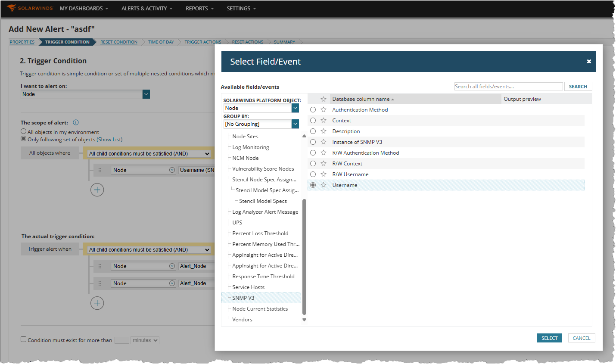The width and height of the screenshot is (616, 364).
Task: Click the star icon in the column header
Action: 324,99
